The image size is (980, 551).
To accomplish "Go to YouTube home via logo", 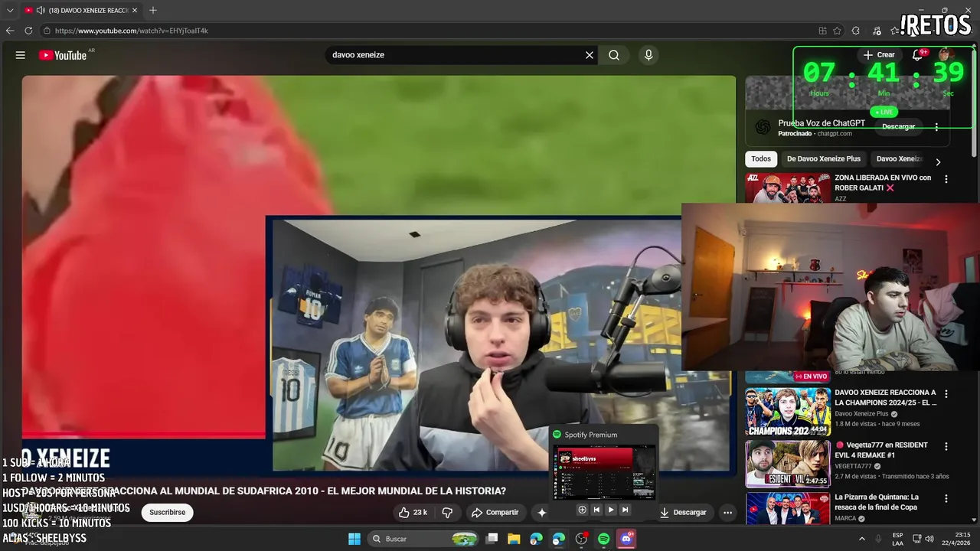I will click(63, 55).
